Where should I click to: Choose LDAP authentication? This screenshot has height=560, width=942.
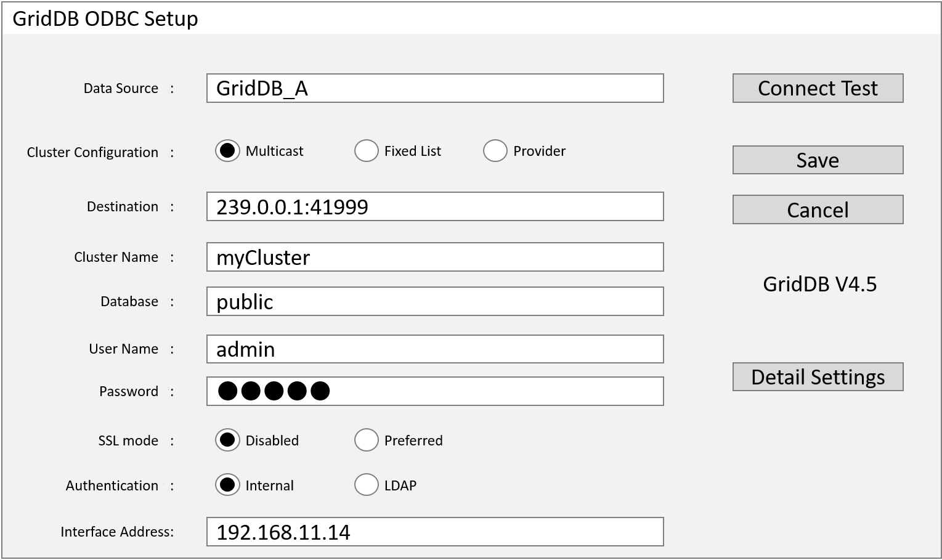(x=366, y=485)
